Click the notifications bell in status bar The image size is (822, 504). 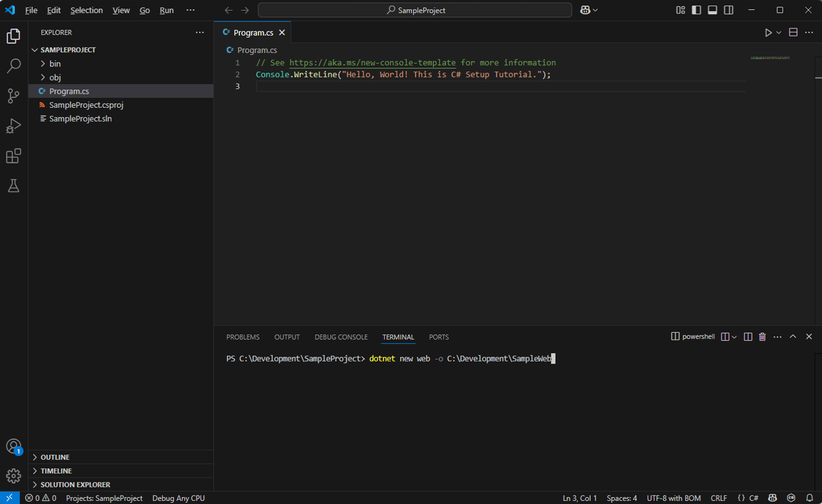[810, 498]
